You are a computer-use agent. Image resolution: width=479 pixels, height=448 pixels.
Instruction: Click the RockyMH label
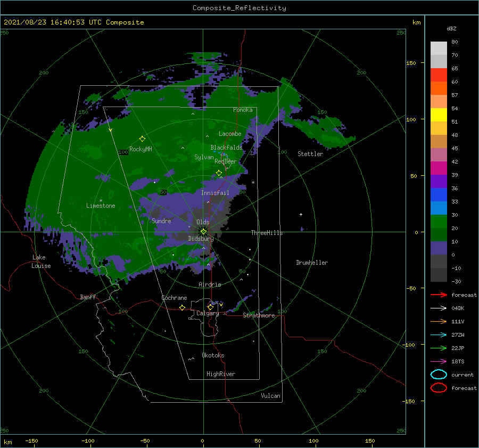[141, 149]
